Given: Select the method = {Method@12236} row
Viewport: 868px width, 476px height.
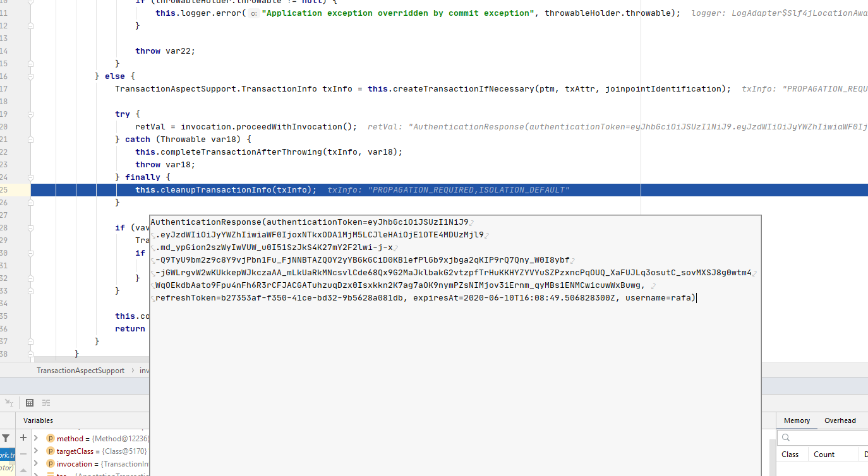Looking at the screenshot, I should coord(90,438).
